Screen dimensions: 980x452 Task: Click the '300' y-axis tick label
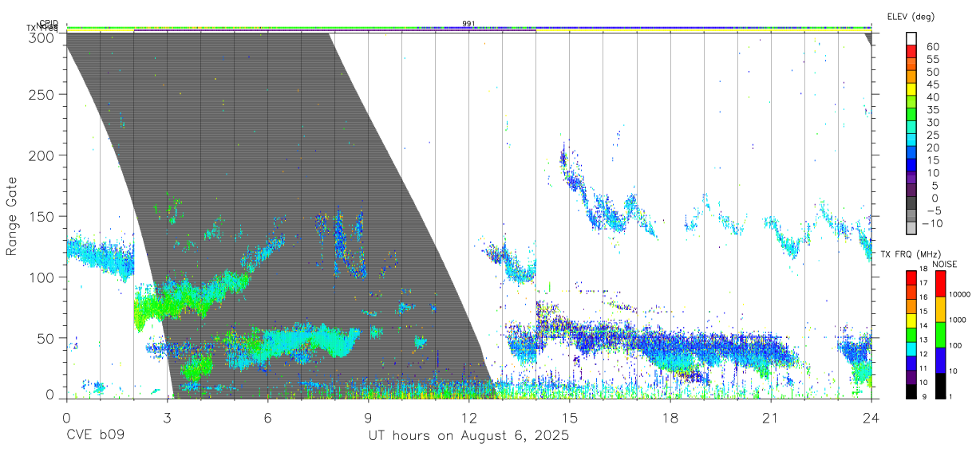point(43,37)
